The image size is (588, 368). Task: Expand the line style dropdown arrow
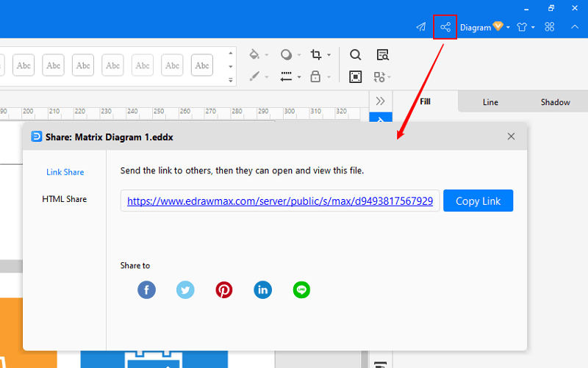point(299,77)
